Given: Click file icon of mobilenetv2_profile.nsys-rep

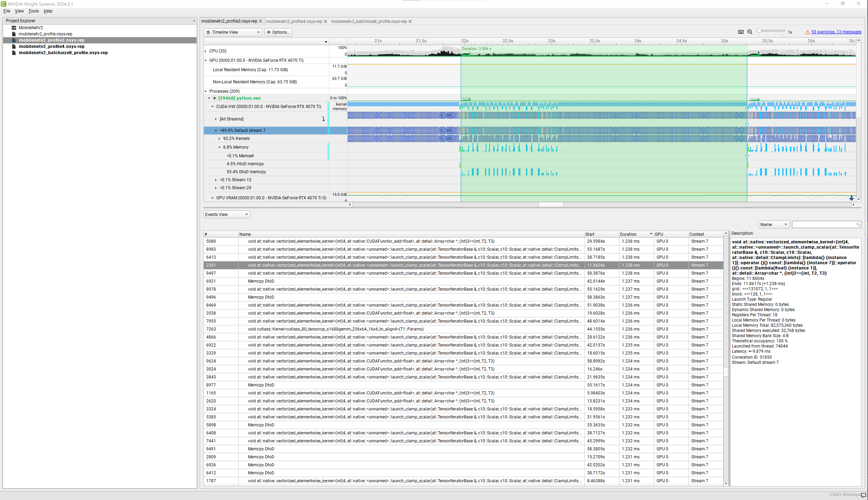Looking at the screenshot, I should tap(14, 34).
